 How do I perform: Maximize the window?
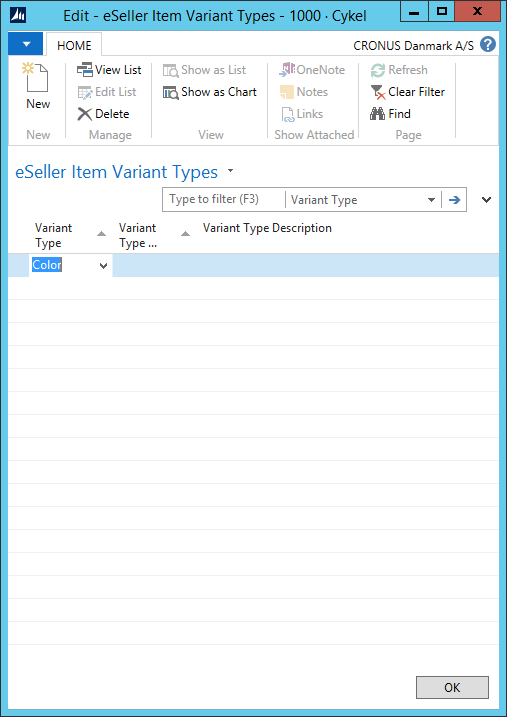(x=441, y=11)
